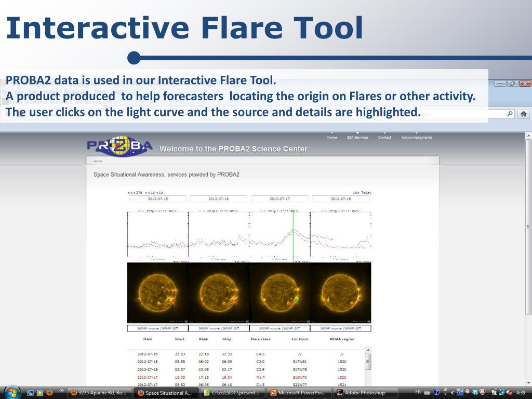Select the red M1.7 flare class cell
This screenshot has width=532, height=399.
coord(260,377)
